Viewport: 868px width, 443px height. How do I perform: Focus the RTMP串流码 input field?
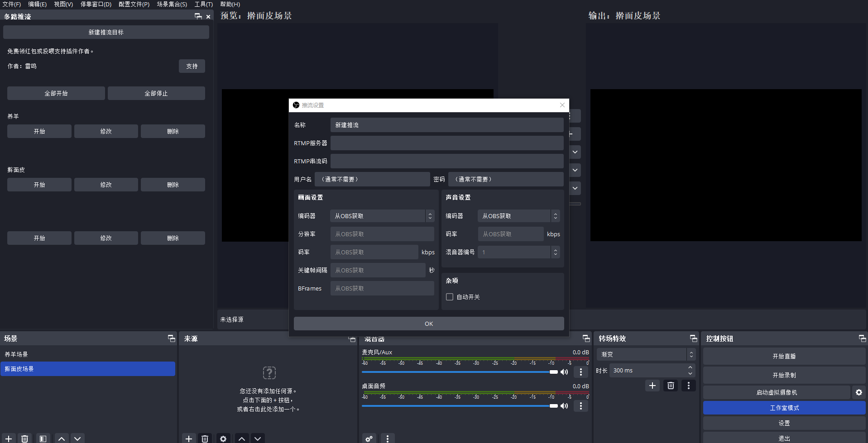pyautogui.click(x=447, y=161)
